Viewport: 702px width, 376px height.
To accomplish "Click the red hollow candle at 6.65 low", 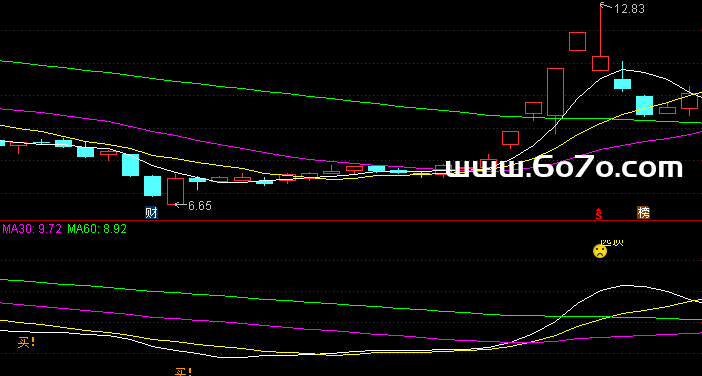I will click(176, 191).
